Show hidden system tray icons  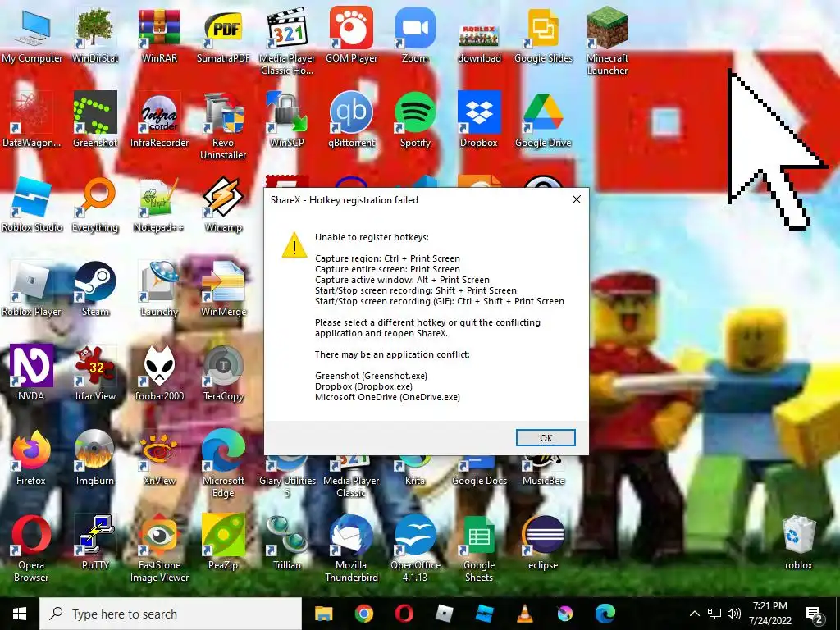[694, 614]
